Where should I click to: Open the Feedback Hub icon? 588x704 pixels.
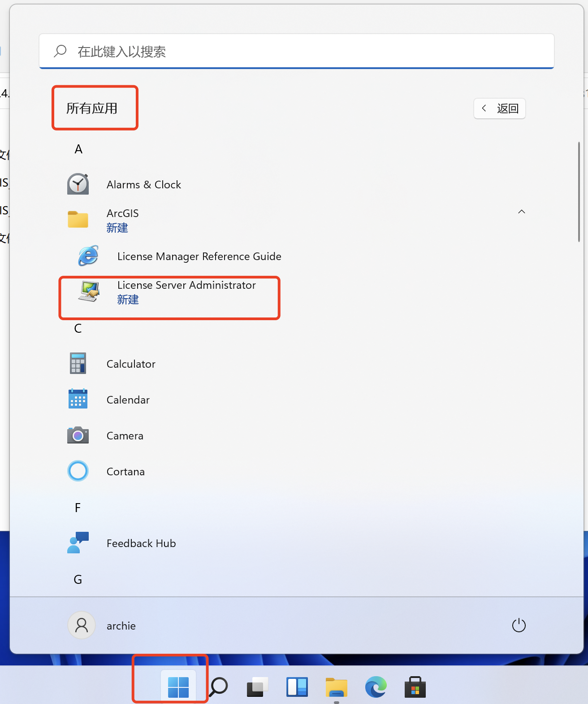coord(78,543)
